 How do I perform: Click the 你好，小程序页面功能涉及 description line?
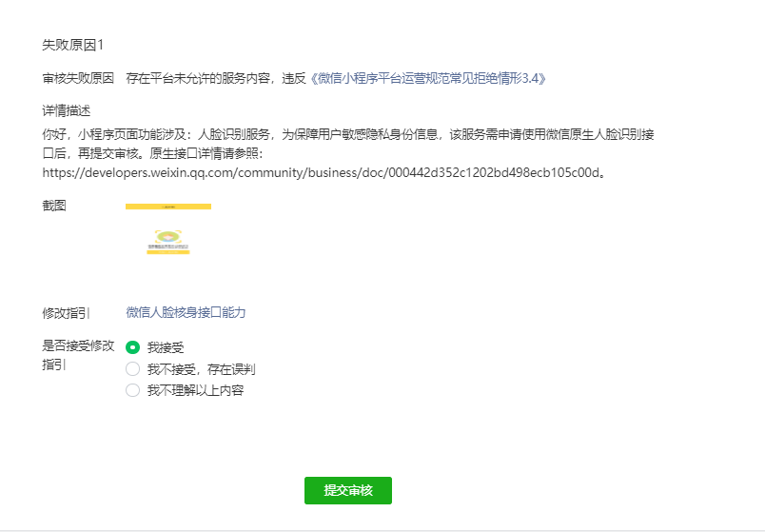(x=348, y=134)
